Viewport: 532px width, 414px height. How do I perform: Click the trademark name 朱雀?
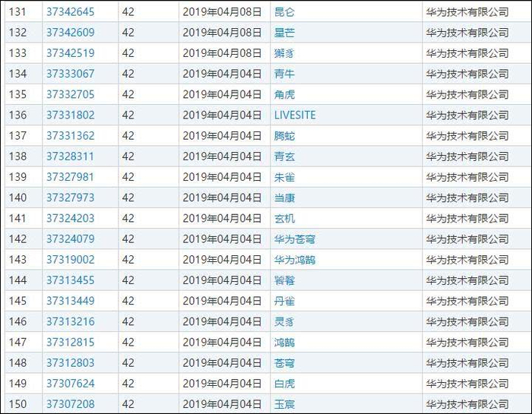coord(284,177)
